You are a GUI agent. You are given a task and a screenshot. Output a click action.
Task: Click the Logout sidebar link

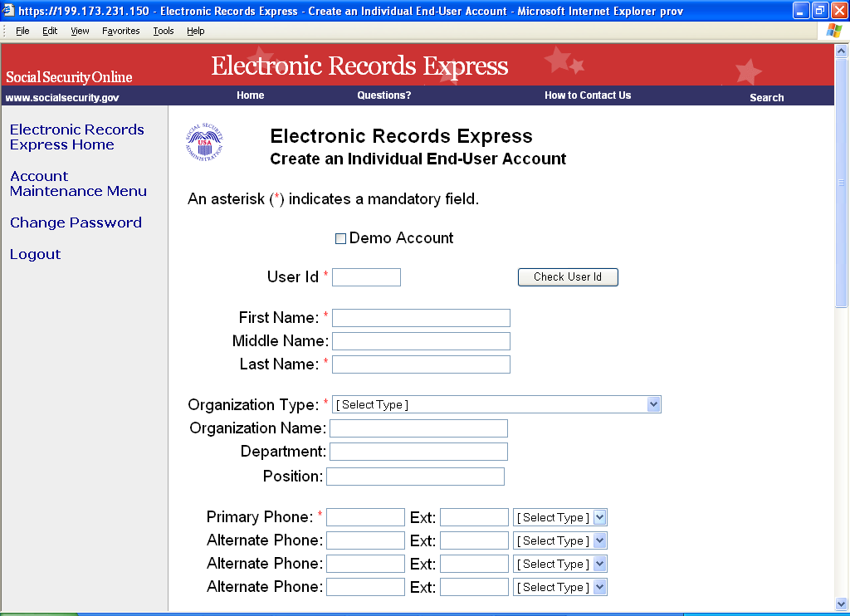tap(35, 254)
